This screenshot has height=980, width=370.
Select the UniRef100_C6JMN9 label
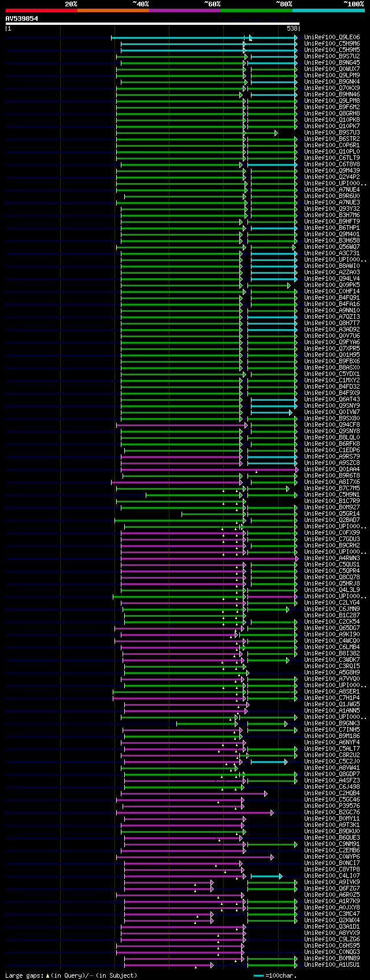point(332,609)
